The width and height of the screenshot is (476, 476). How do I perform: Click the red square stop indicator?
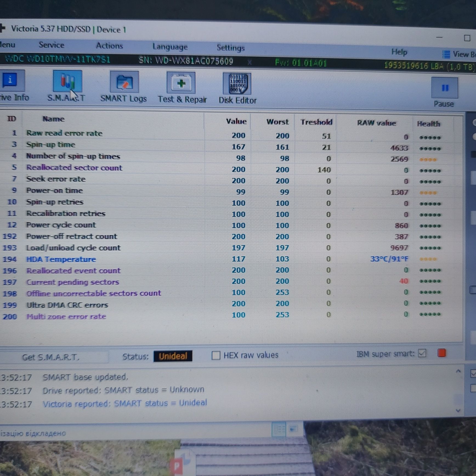coord(441,353)
